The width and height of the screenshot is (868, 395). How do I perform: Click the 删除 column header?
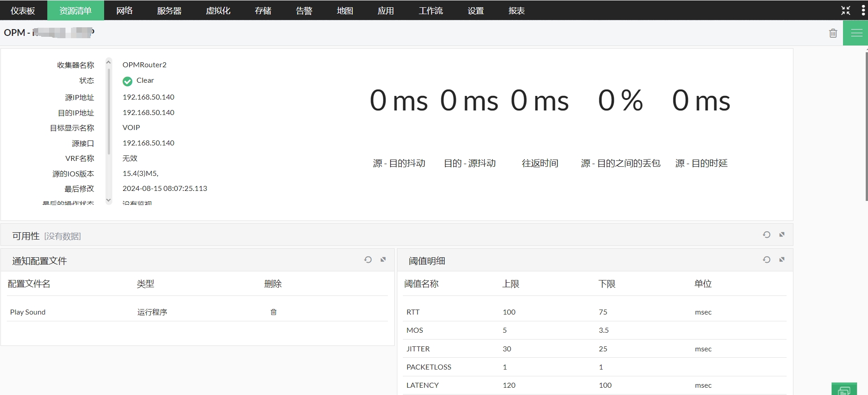coord(273,284)
